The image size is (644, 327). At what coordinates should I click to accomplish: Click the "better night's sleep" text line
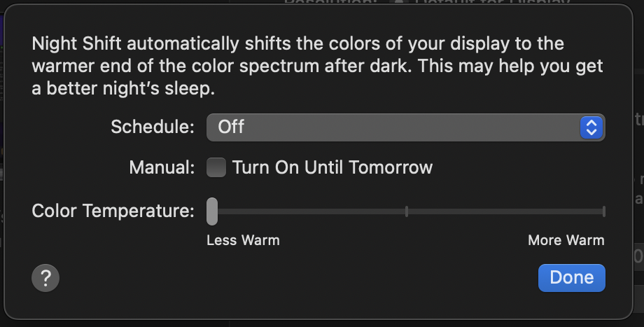123,88
